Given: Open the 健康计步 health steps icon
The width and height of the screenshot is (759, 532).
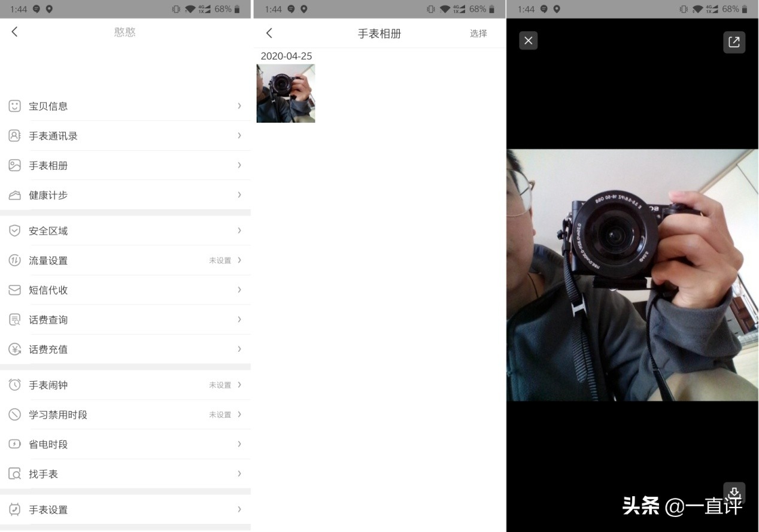Looking at the screenshot, I should (14, 195).
